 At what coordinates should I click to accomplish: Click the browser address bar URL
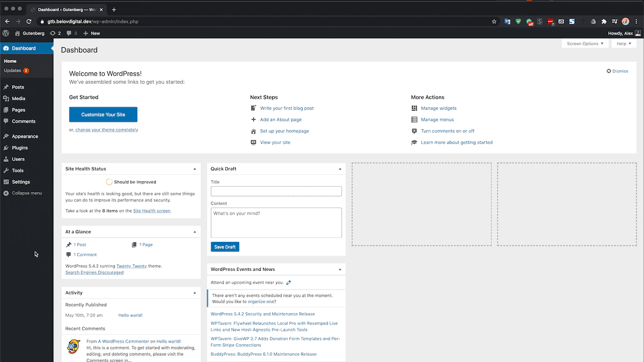[93, 21]
